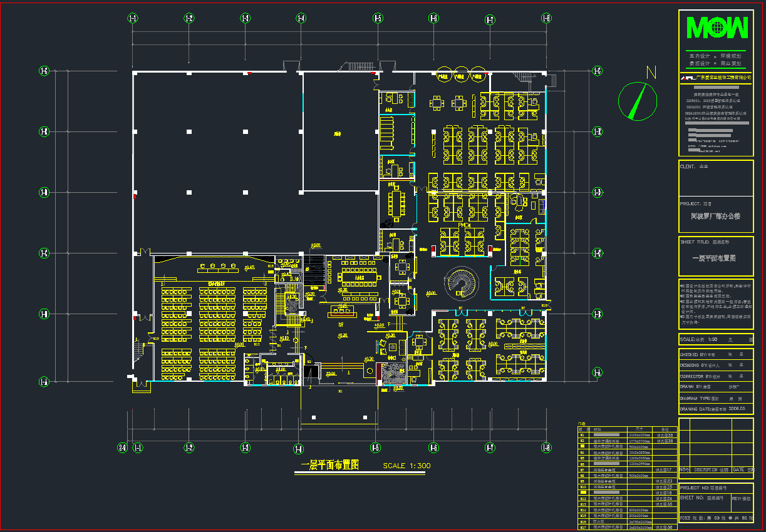Image resolution: width=766 pixels, height=532 pixels.
Task: Click the CLIENT field in title block
Action: click(x=716, y=178)
